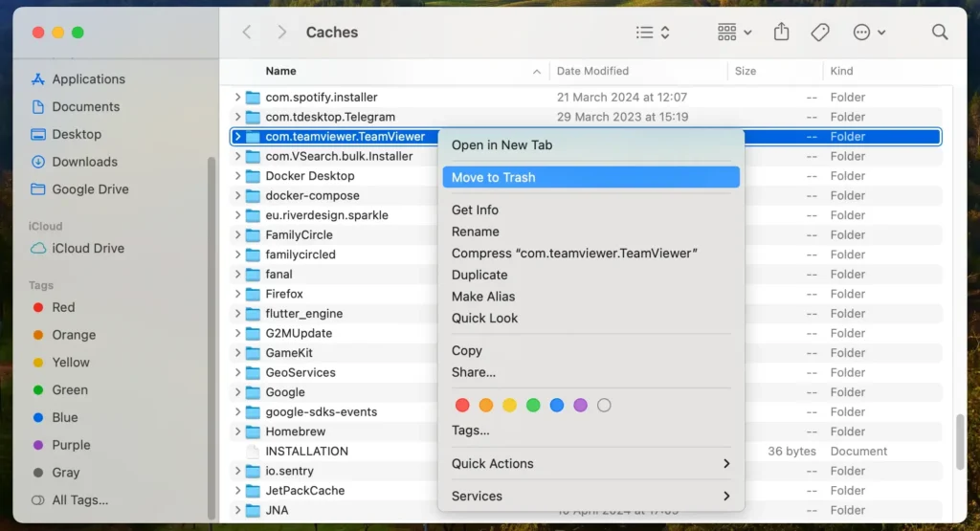Open Downloads in the sidebar
The height and width of the screenshot is (531, 980).
[x=74, y=162]
